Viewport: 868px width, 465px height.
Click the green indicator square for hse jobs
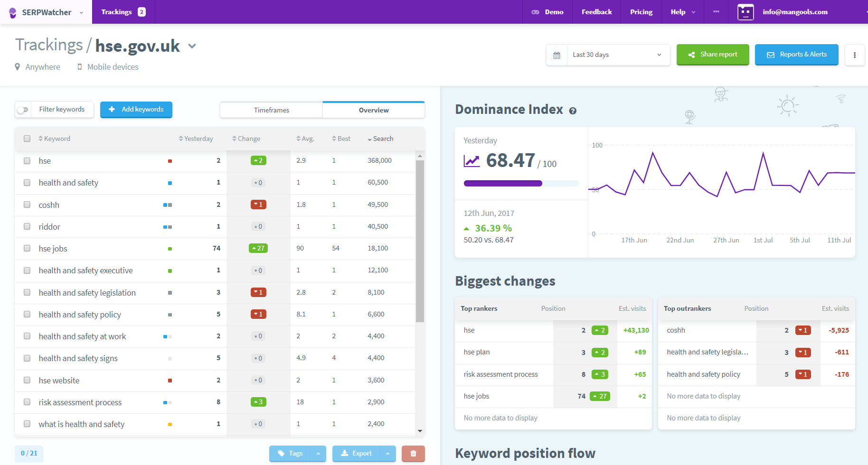coord(170,249)
